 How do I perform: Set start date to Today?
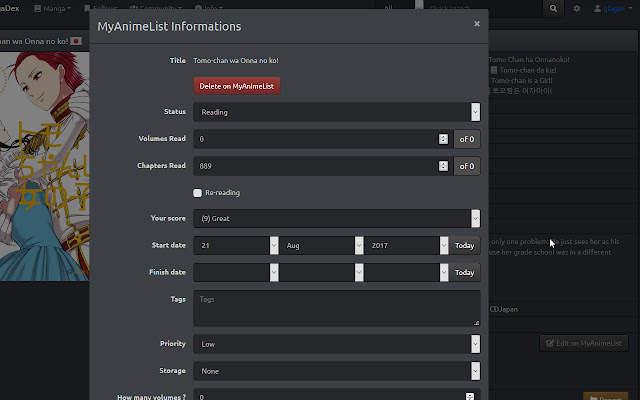click(465, 245)
